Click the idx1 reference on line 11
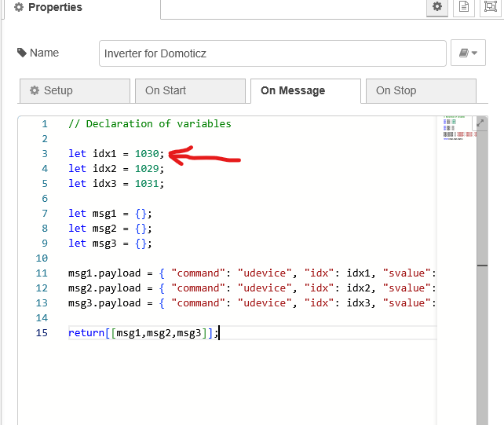The image size is (504, 425). click(359, 273)
